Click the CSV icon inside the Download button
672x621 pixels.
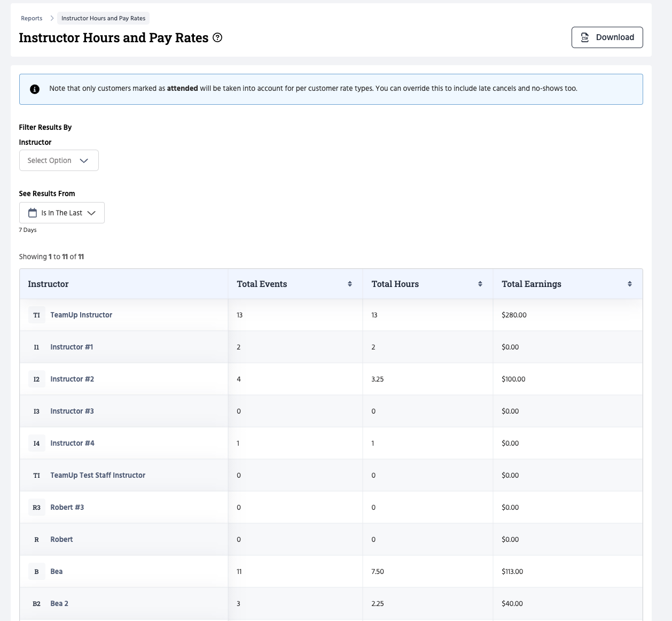(585, 37)
